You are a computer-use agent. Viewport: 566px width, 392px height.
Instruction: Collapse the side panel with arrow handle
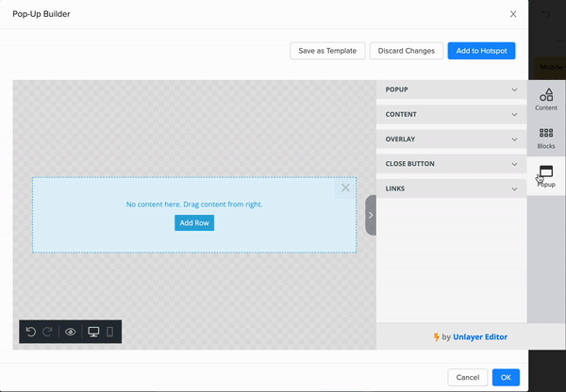[x=371, y=215]
